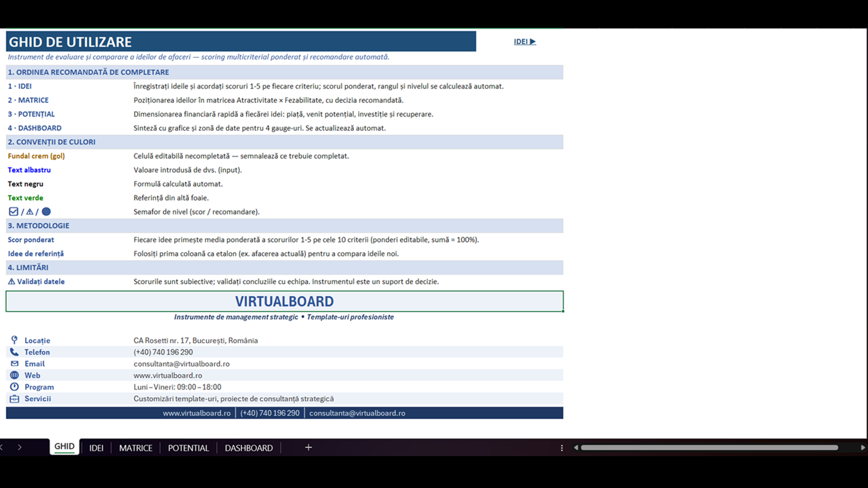Viewport: 868px width, 488px height.
Task: Click the 'Folosiți prima coloană ca etalon' description
Action: [266, 253]
